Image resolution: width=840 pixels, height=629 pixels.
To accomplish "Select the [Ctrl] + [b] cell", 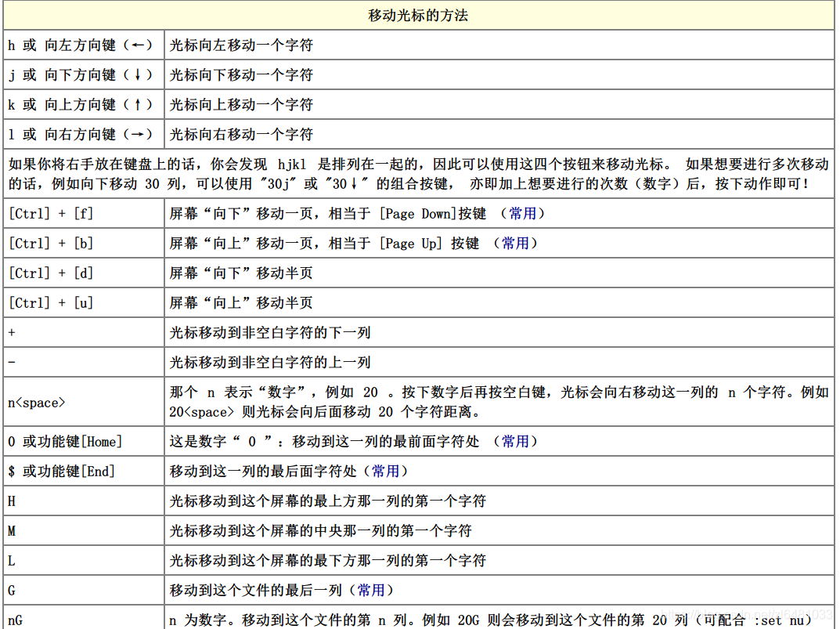I will point(84,244).
